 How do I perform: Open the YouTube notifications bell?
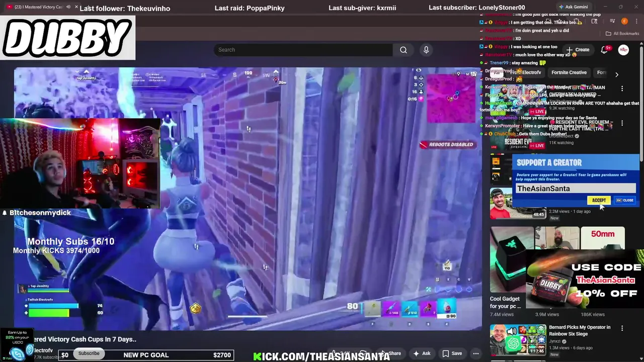click(x=605, y=50)
